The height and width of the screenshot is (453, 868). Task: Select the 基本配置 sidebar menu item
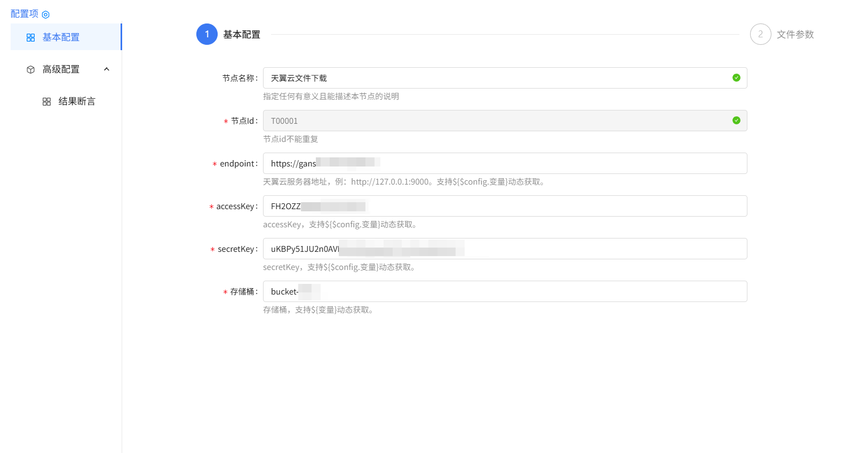pos(61,37)
